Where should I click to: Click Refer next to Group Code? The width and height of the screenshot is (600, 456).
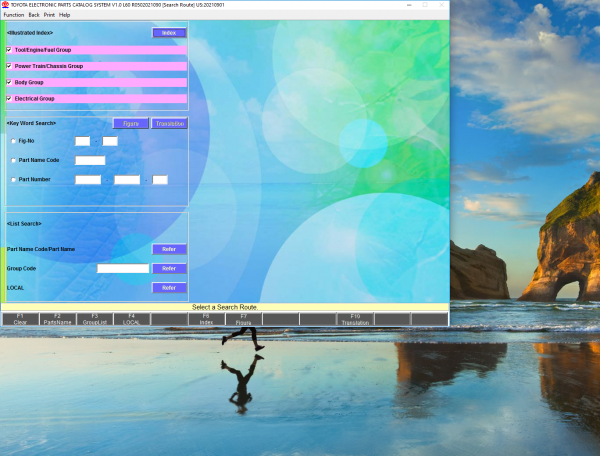(x=169, y=269)
